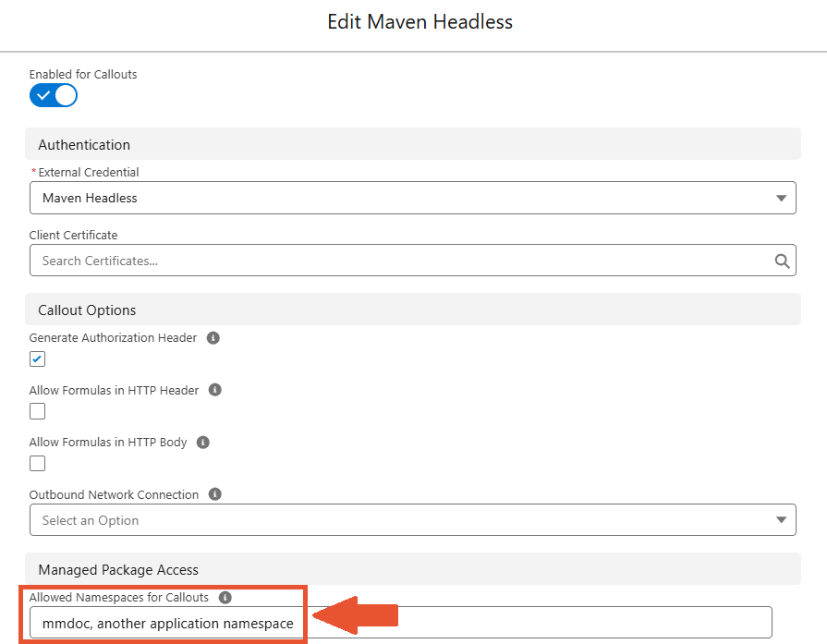Show info for Allowed Namespaces for Callouts
Image resolution: width=827 pixels, height=644 pixels.
pos(225,598)
